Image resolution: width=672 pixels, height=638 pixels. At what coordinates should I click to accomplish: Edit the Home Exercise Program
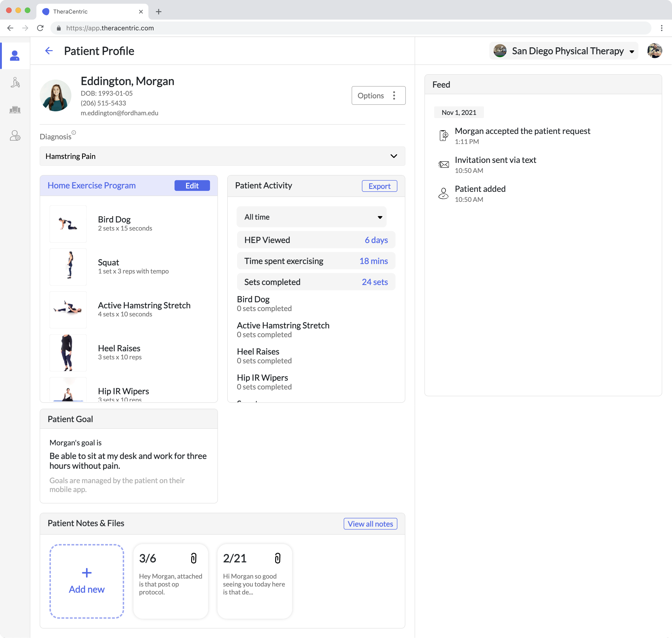click(x=192, y=186)
